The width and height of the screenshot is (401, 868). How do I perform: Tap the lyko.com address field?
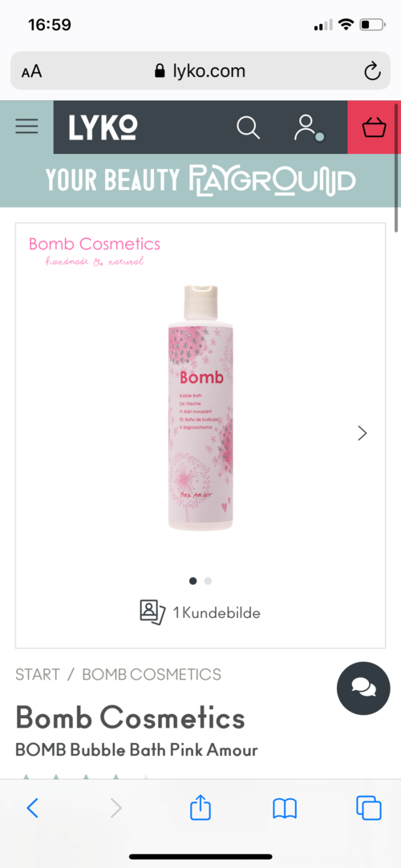click(x=200, y=71)
